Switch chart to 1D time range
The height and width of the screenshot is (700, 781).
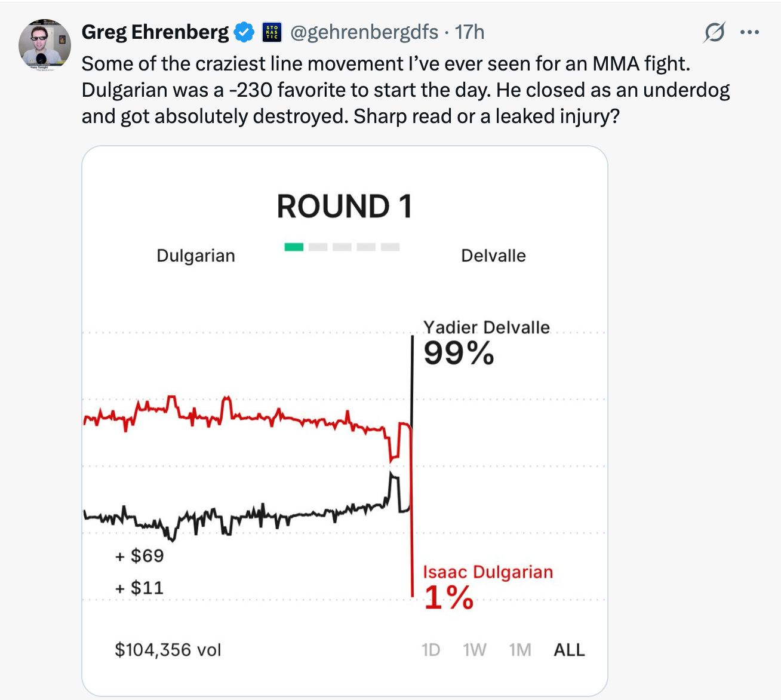pyautogui.click(x=431, y=650)
